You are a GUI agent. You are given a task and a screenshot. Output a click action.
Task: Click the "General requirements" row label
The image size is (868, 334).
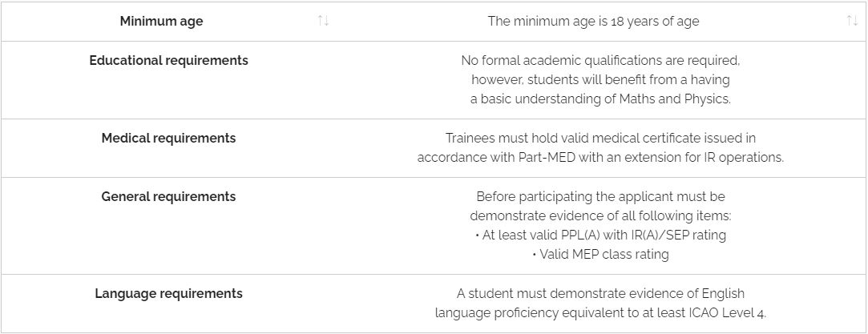click(168, 197)
